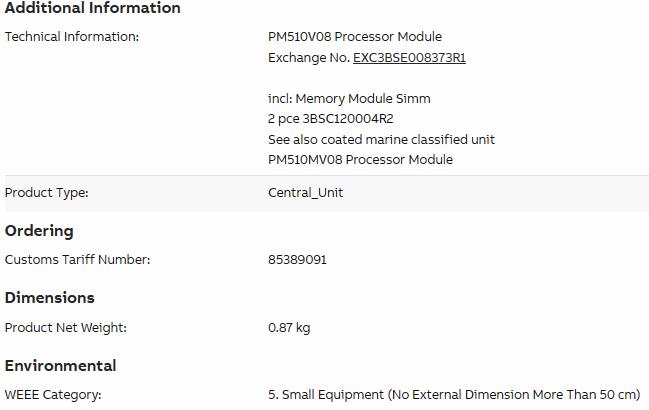Click the Dimensions section heading
This screenshot has height=410, width=649.
click(x=50, y=298)
